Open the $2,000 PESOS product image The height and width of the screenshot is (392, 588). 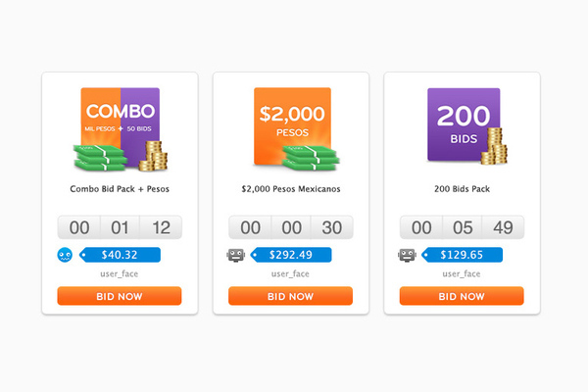[296, 129]
